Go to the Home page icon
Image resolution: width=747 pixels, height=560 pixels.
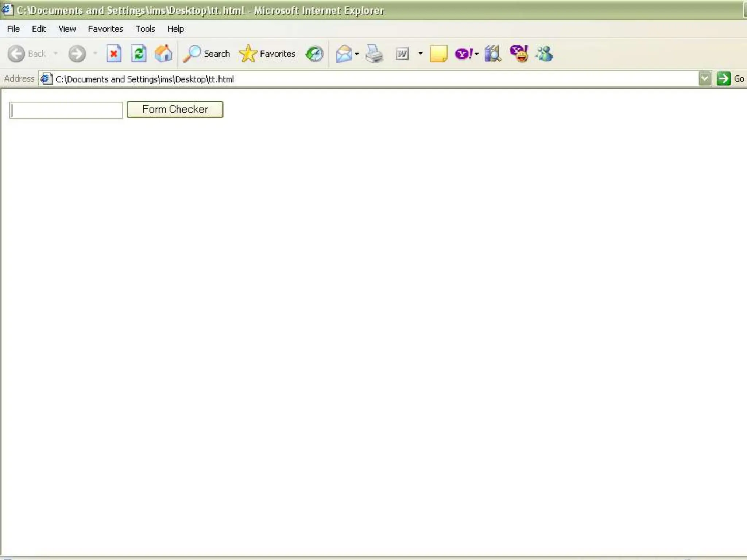tap(163, 54)
